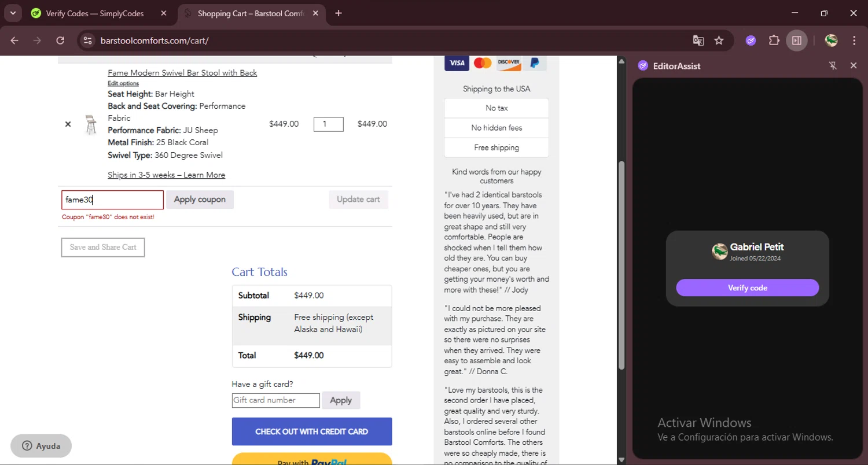Click the Update cart button

[x=358, y=200]
